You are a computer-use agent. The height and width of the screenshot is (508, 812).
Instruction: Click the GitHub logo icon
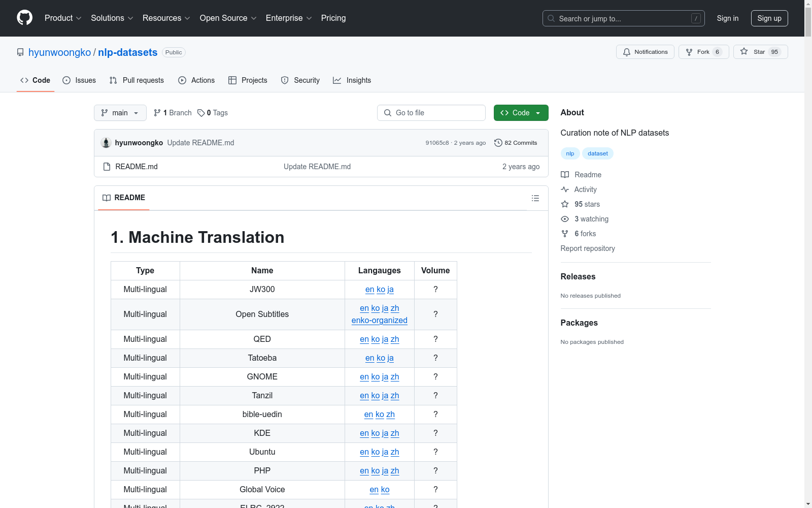[x=24, y=18]
